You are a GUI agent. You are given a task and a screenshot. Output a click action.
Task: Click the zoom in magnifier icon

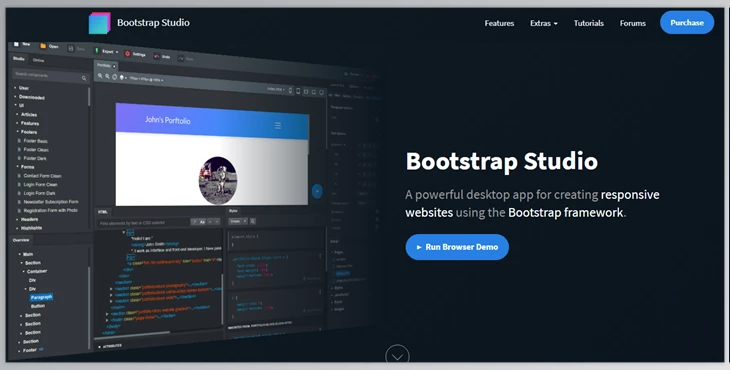coord(100,75)
